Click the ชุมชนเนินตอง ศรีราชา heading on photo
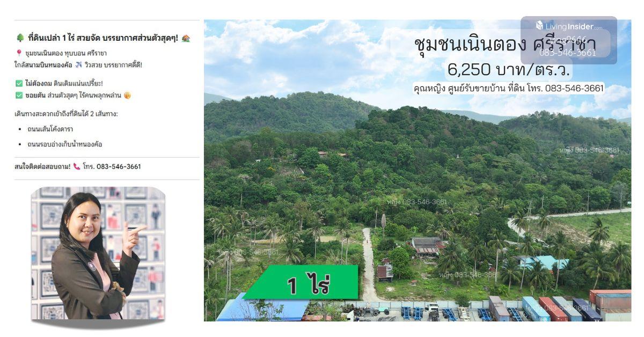 (x=504, y=45)
